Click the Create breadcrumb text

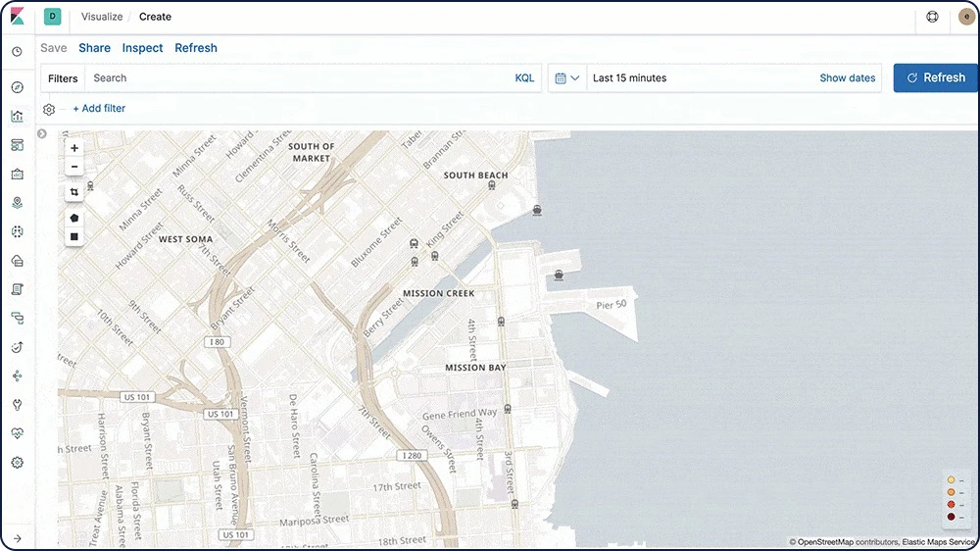[x=155, y=17]
